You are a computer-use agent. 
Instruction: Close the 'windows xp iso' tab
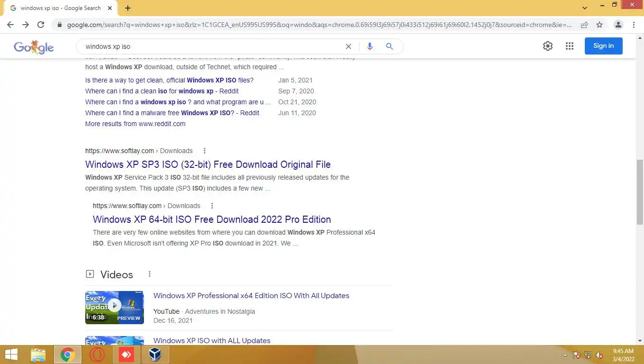tap(110, 8)
